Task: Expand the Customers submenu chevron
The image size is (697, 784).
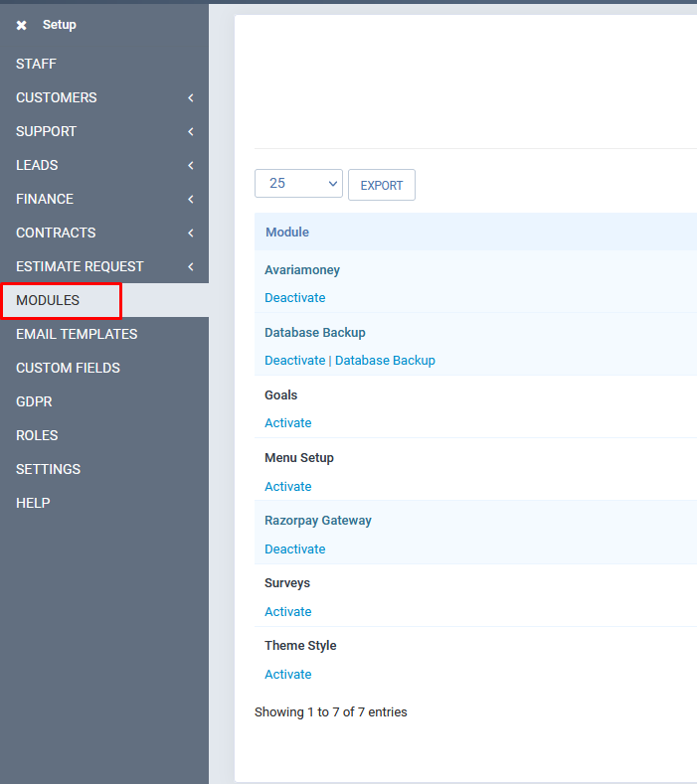Action: (x=190, y=97)
